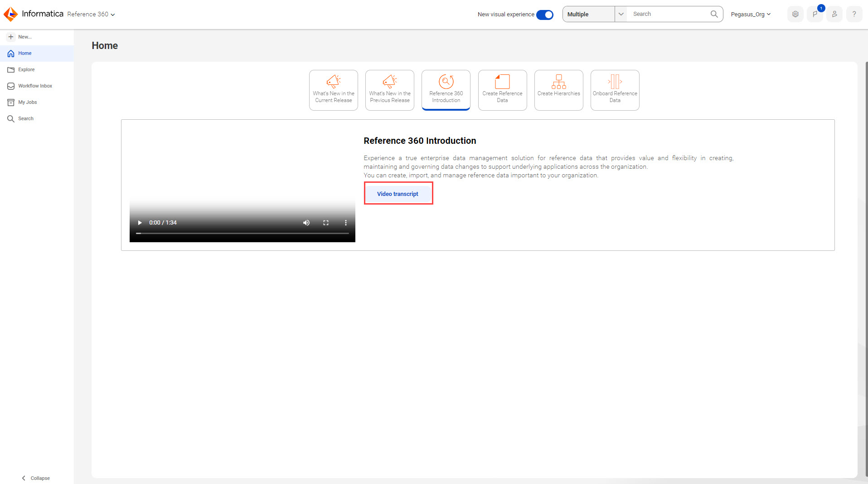This screenshot has height=484, width=868.
Task: Select the What's New in the Current Release tile
Action: 334,90
